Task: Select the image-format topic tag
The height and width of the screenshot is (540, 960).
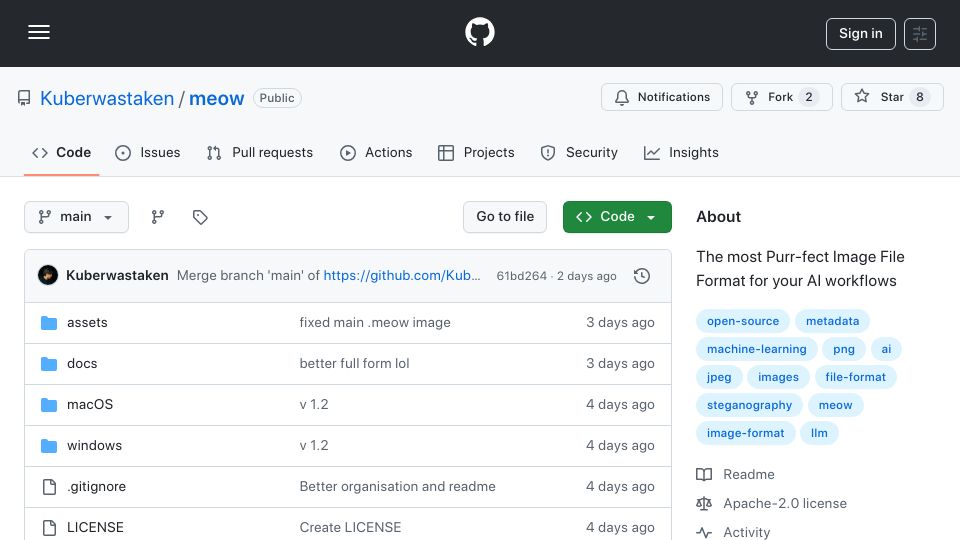Action: click(745, 433)
